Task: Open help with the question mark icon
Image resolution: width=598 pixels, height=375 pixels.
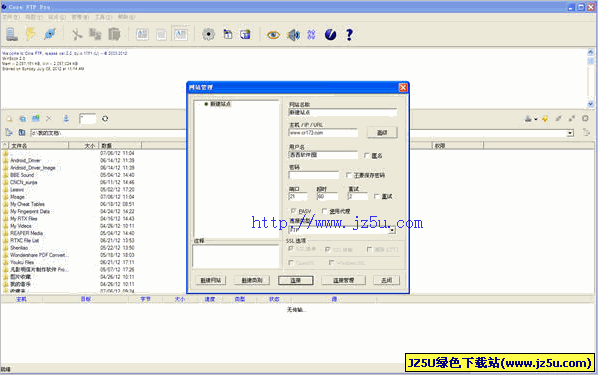Action: click(x=349, y=35)
